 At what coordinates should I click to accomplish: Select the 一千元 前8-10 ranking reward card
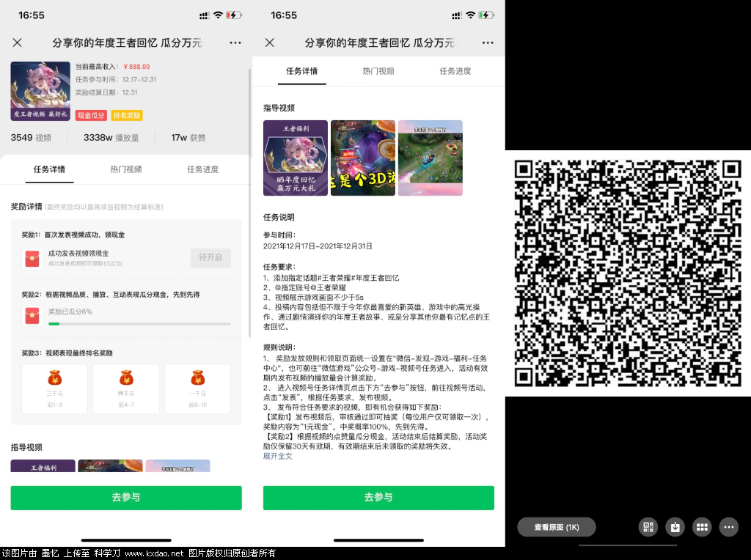pos(198,388)
